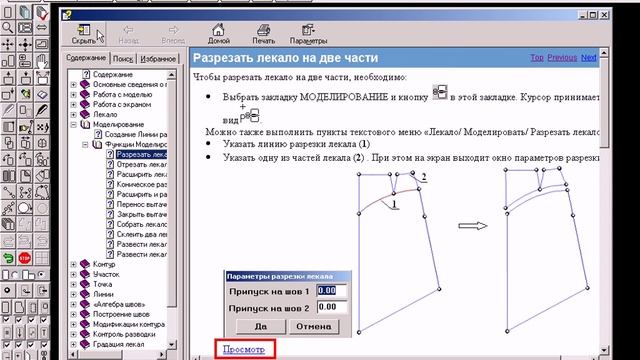
Task: Activate the hand pan tool
Action: (42, 61)
